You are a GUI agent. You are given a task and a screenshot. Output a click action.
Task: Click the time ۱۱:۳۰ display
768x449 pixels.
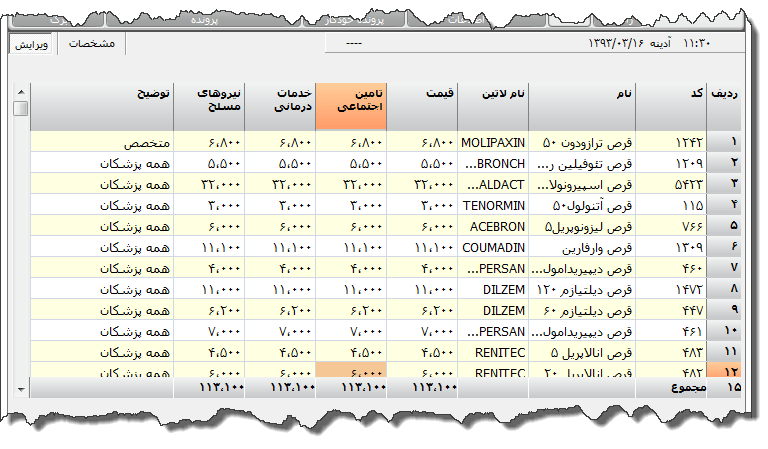[x=696, y=44]
